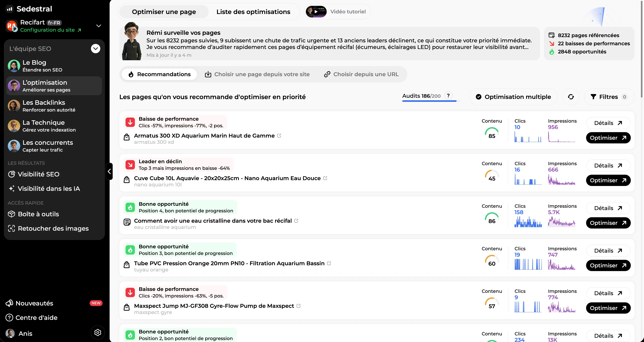Play the Vidéo tutoriel thumbnail

pyautogui.click(x=316, y=12)
